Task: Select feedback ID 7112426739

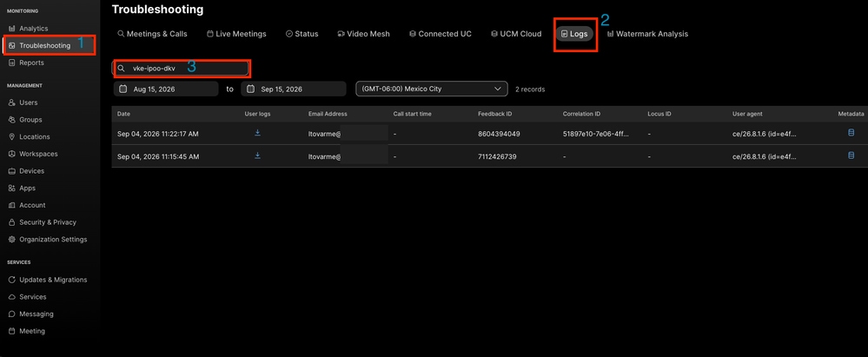Action: (x=497, y=156)
